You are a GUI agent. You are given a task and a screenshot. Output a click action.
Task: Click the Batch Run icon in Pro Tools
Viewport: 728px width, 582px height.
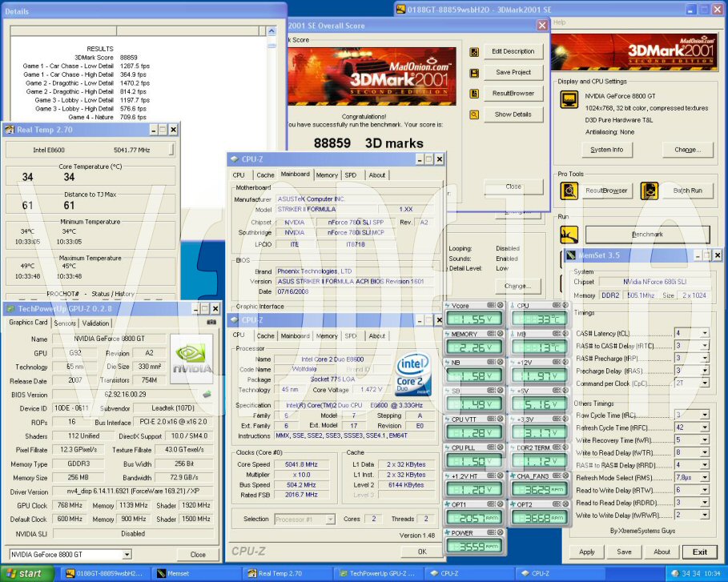click(x=649, y=191)
